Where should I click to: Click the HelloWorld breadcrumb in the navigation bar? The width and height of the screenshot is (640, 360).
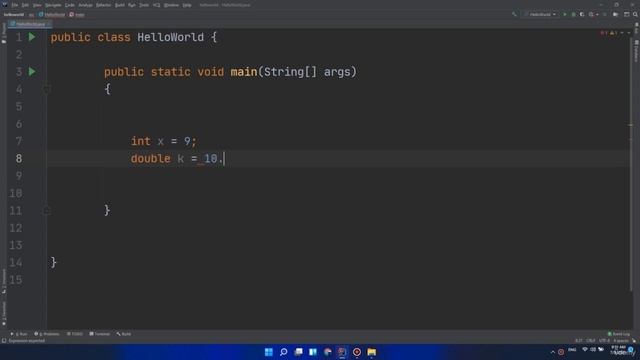coord(52,15)
